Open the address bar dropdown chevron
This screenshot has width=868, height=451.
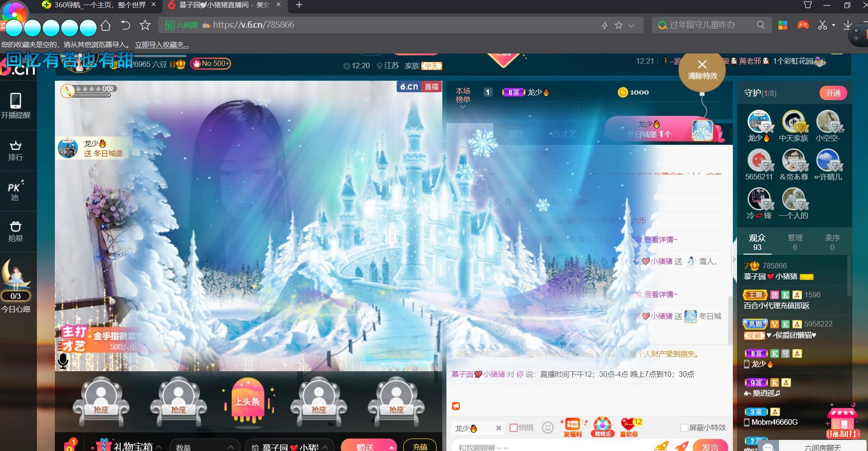631,25
